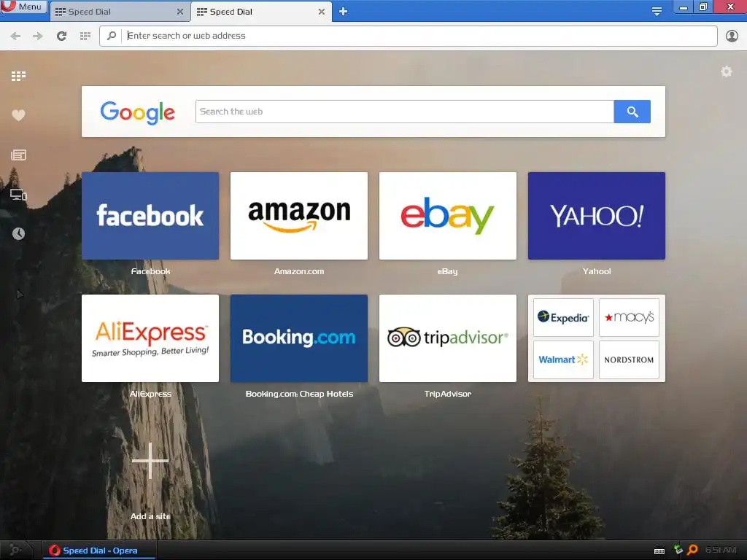Open the eBay speed dial tile
This screenshot has height=560, width=747.
[447, 216]
